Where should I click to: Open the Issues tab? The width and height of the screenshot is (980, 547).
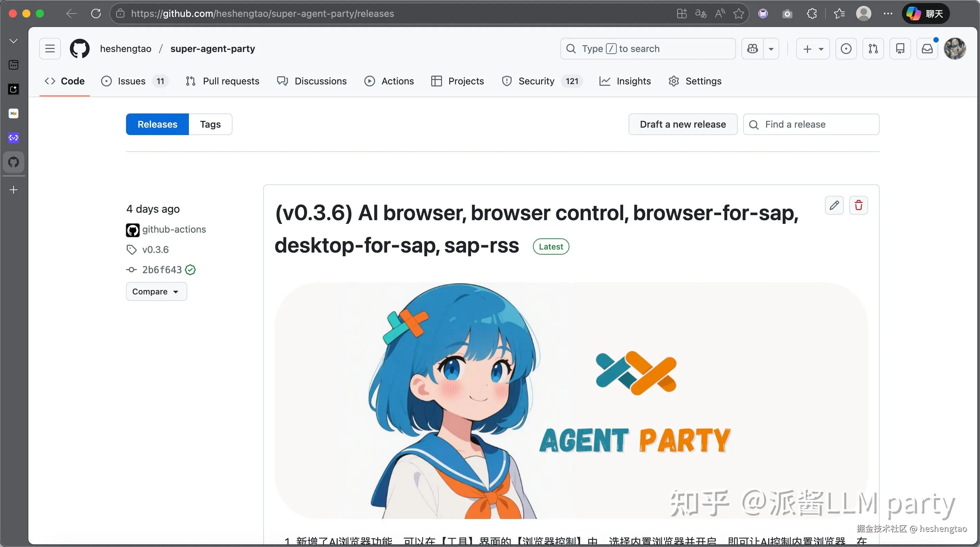(x=131, y=81)
